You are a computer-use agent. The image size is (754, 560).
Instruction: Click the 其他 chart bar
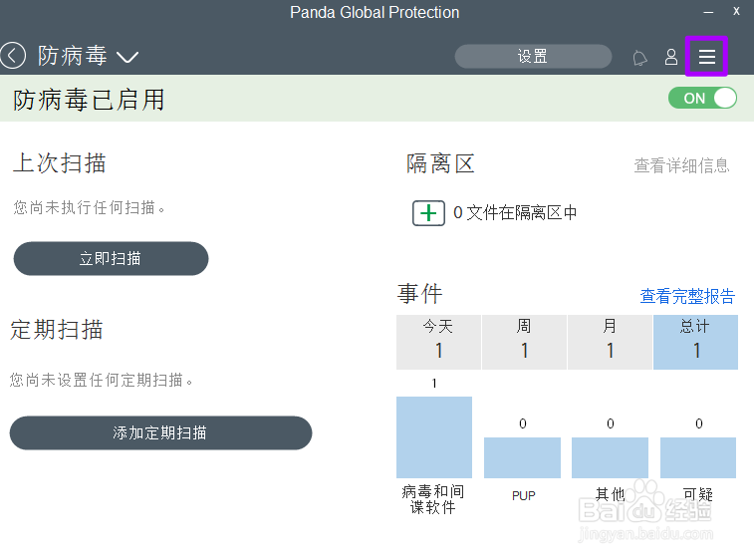point(610,457)
